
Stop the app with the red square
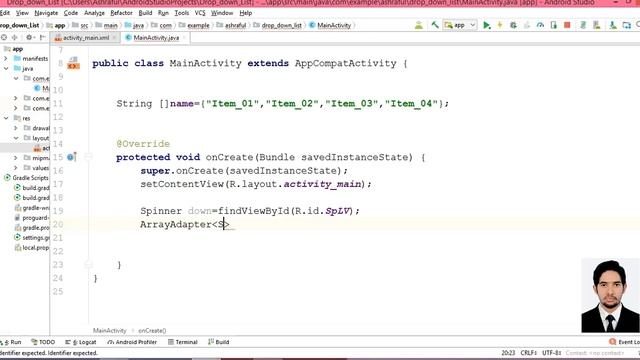click(x=567, y=25)
